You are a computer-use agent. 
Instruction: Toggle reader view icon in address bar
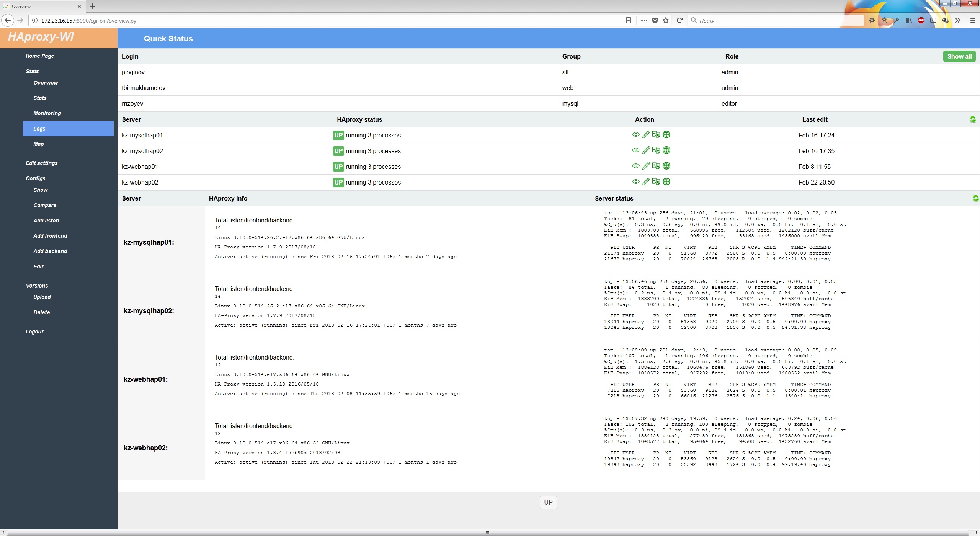coord(628,20)
